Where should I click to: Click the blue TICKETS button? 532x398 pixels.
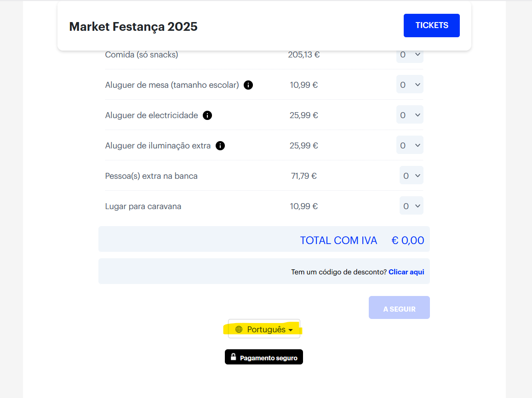coord(431,25)
